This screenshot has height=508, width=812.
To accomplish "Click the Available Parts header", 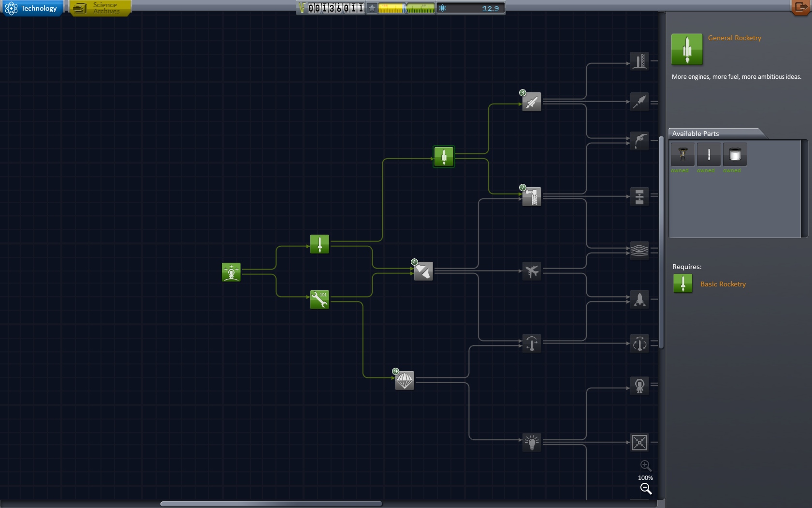I will pos(696,134).
